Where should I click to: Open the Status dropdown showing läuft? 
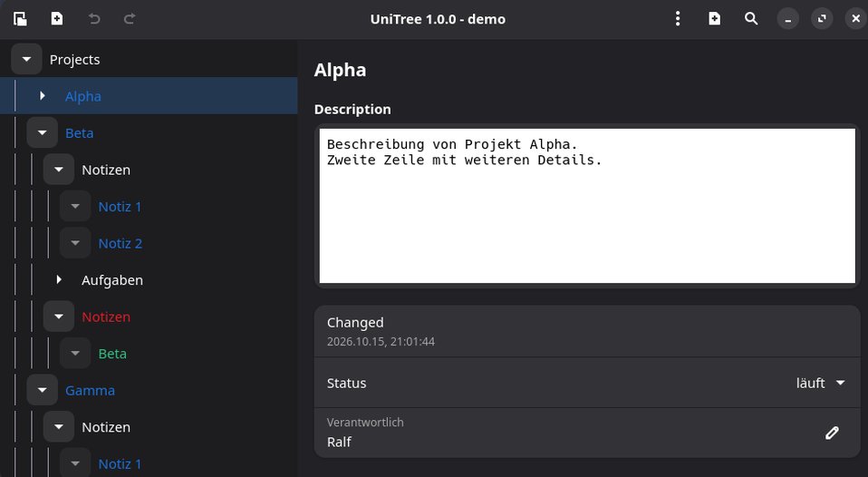(x=820, y=383)
